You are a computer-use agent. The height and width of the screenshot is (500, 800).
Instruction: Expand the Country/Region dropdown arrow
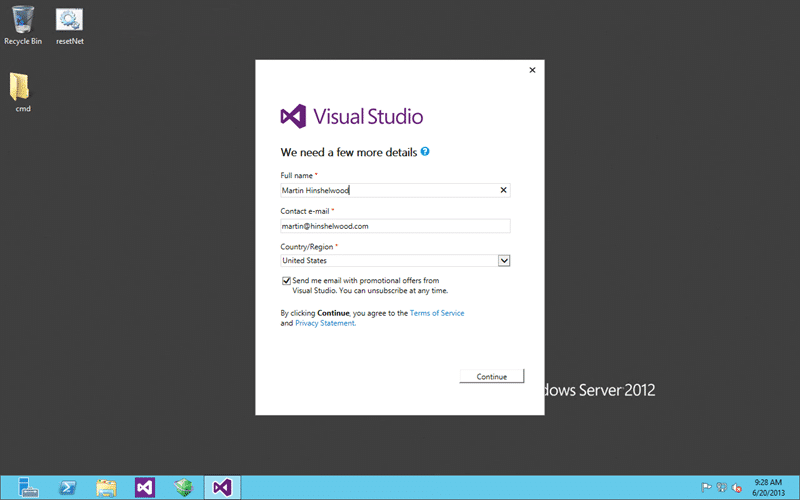tap(504, 261)
